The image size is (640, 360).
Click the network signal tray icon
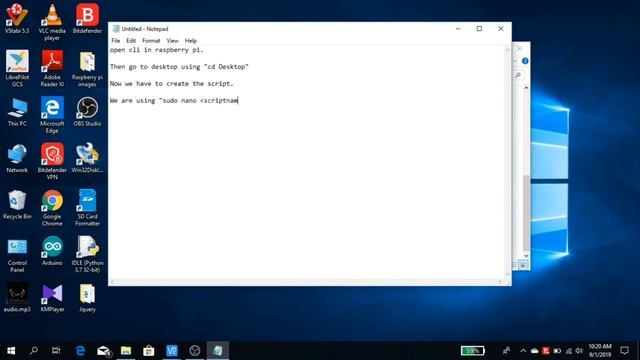pos(569,351)
